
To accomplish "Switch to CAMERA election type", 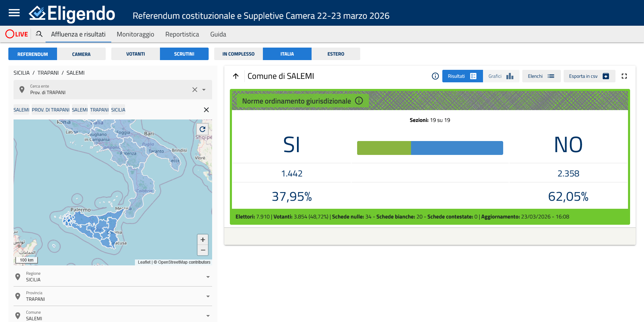I will pos(81,54).
